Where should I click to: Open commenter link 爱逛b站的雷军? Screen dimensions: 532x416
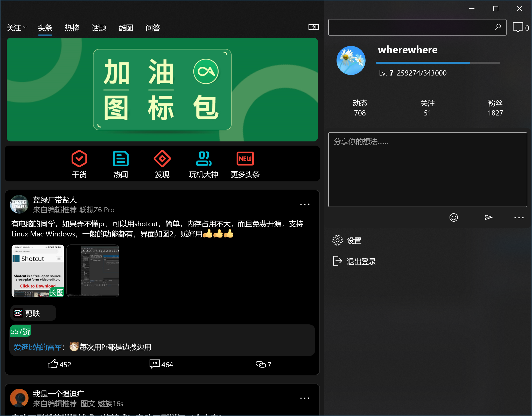point(38,347)
